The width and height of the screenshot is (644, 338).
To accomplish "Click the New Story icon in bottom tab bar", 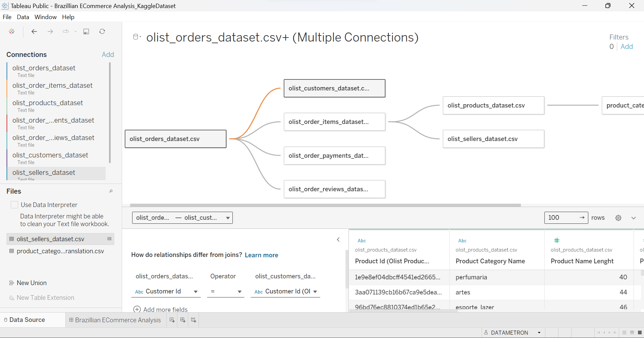I will (x=194, y=320).
